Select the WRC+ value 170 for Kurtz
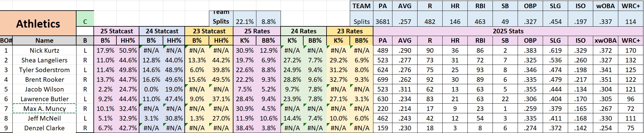 [x=630, y=51]
